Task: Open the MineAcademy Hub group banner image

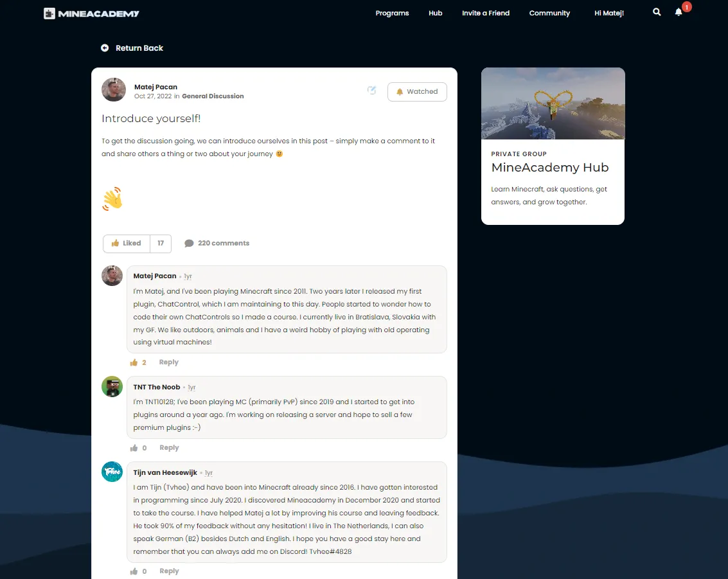Action: (x=553, y=103)
